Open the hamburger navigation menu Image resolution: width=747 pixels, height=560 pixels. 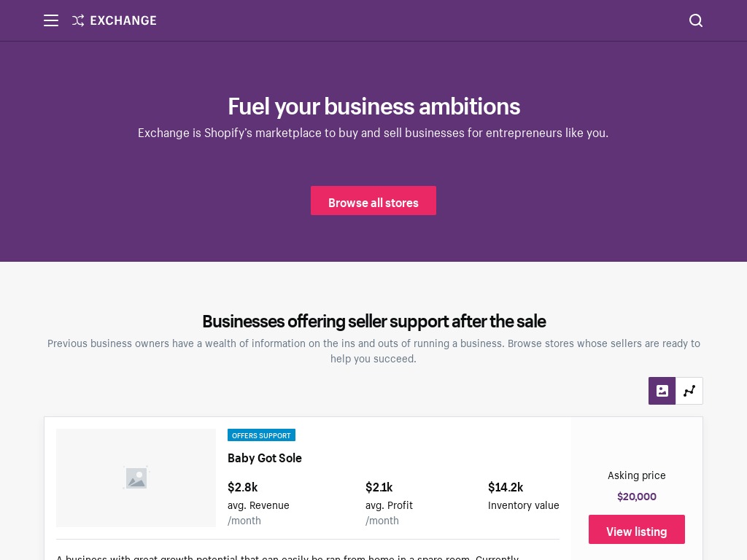[x=51, y=20]
